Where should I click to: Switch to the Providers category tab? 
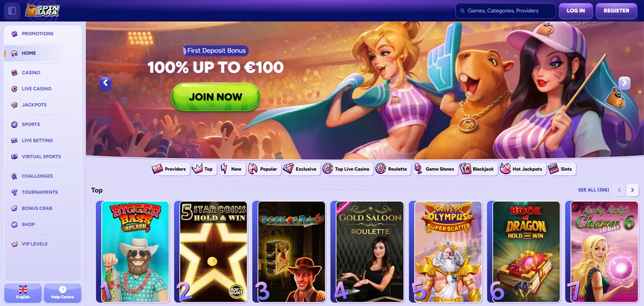click(170, 169)
